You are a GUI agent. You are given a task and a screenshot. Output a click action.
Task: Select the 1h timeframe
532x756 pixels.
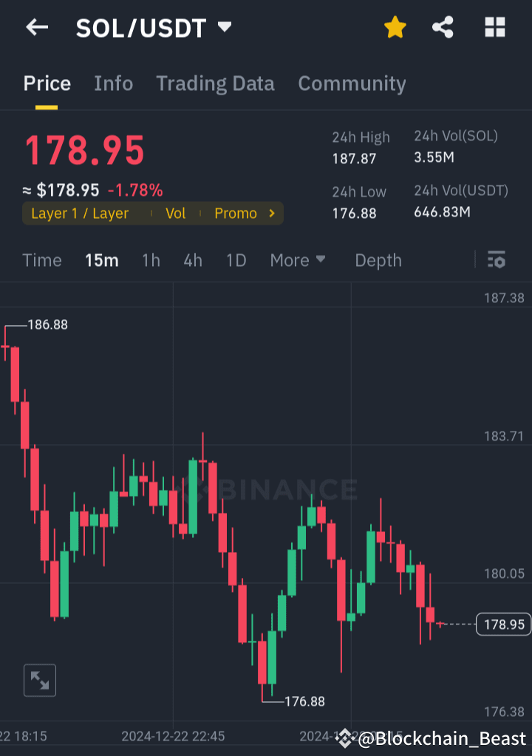[151, 260]
